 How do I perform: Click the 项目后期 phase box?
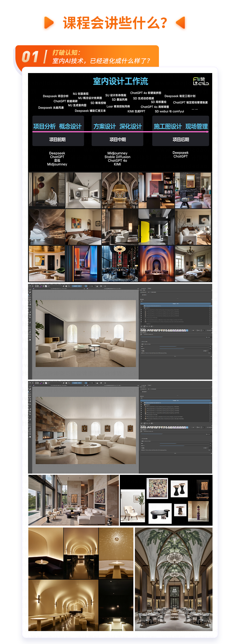[x=180, y=140]
